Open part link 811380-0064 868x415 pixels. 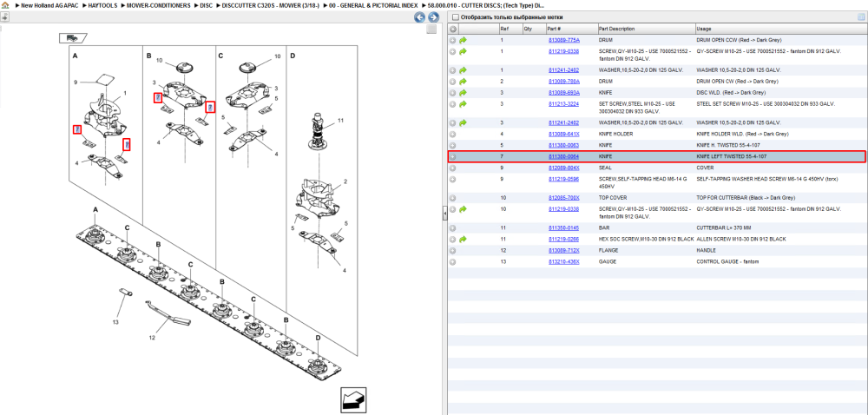coord(563,156)
